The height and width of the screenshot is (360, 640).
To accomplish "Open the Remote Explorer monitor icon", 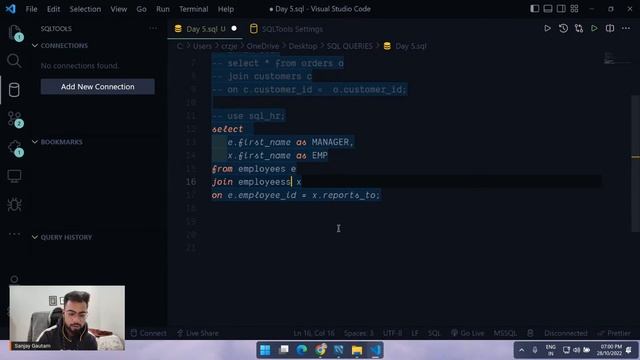I will [x=14, y=176].
